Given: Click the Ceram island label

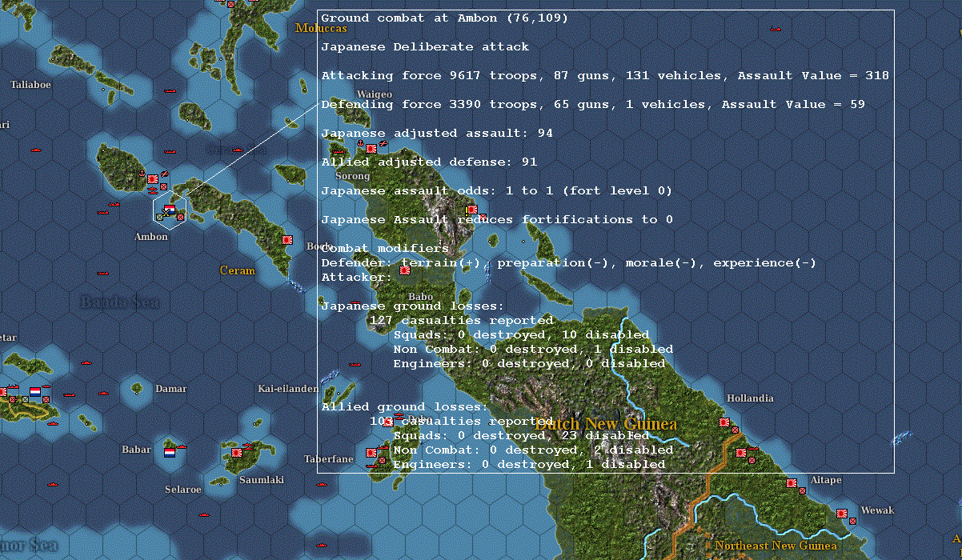Looking at the screenshot, I should pos(237,270).
